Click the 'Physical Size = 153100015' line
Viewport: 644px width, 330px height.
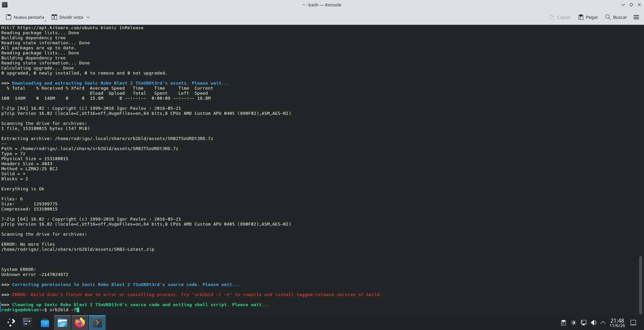pyautogui.click(x=35, y=159)
